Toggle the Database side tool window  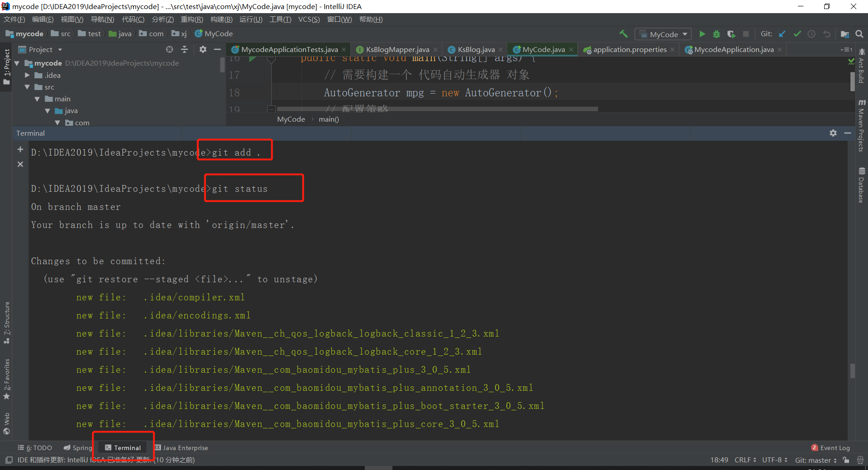click(862, 185)
